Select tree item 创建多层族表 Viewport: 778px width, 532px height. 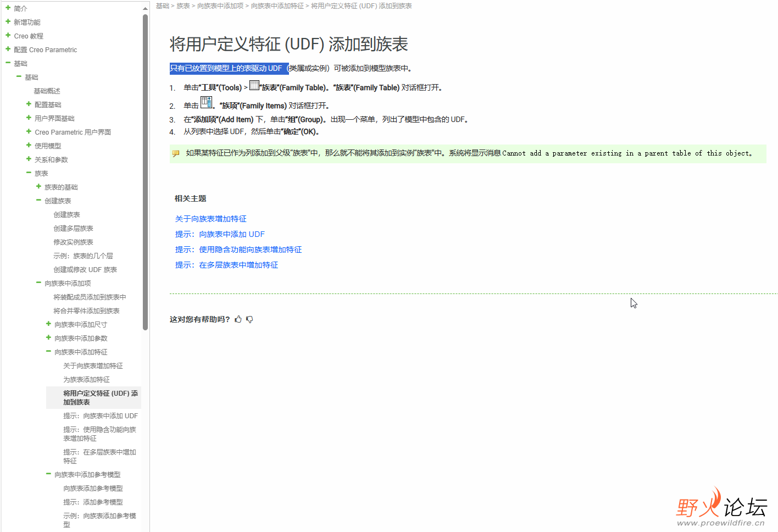[73, 228]
